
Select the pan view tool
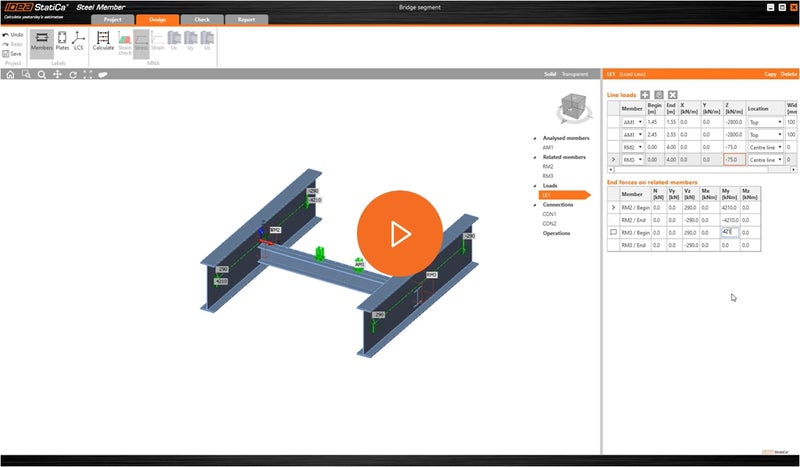pyautogui.click(x=57, y=75)
